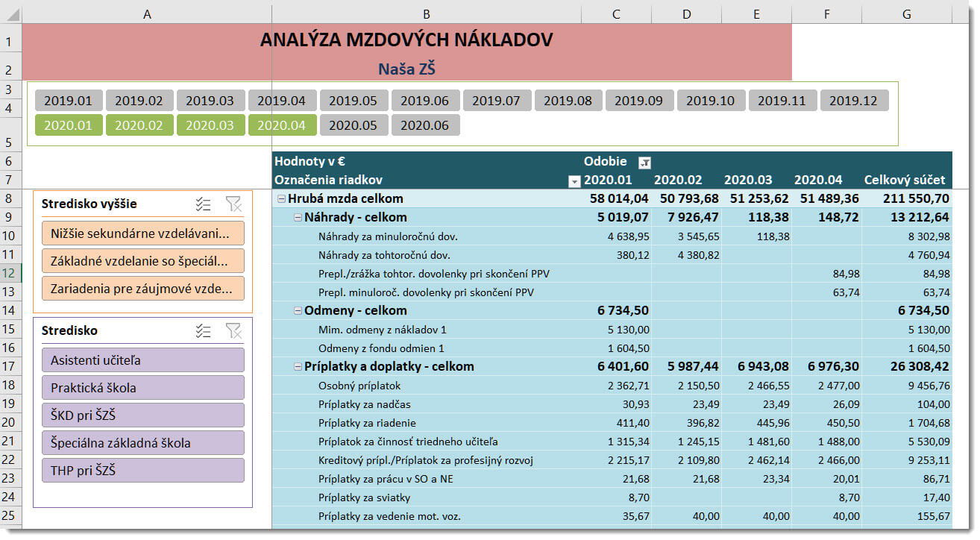This screenshot has height=540, width=980.
Task: Click the value 13 212,64
Action: coord(920,218)
